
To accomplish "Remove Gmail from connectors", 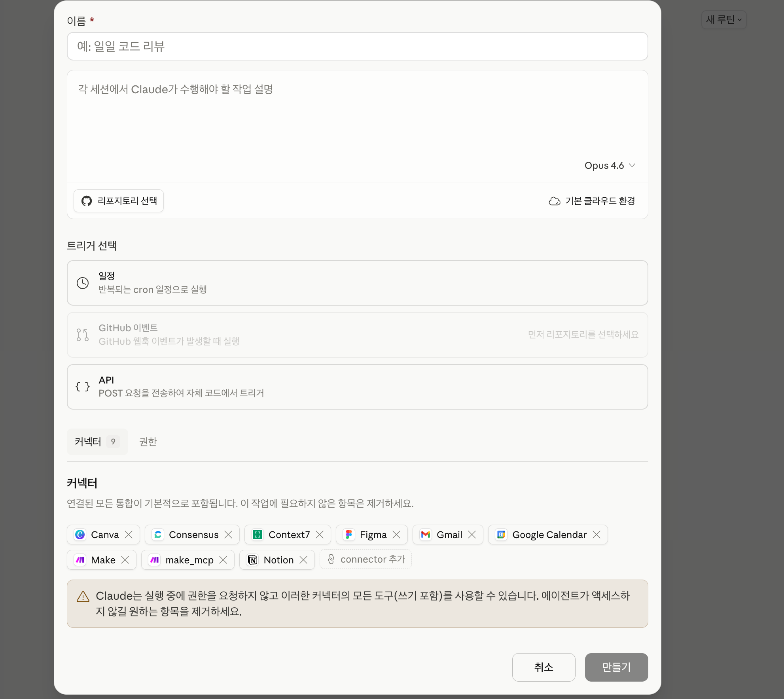I will (472, 535).
